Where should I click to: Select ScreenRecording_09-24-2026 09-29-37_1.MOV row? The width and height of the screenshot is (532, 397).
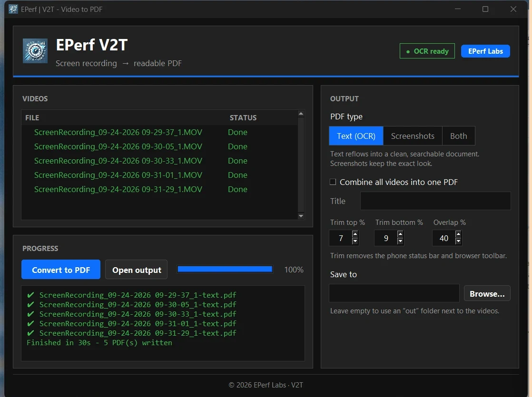160,132
